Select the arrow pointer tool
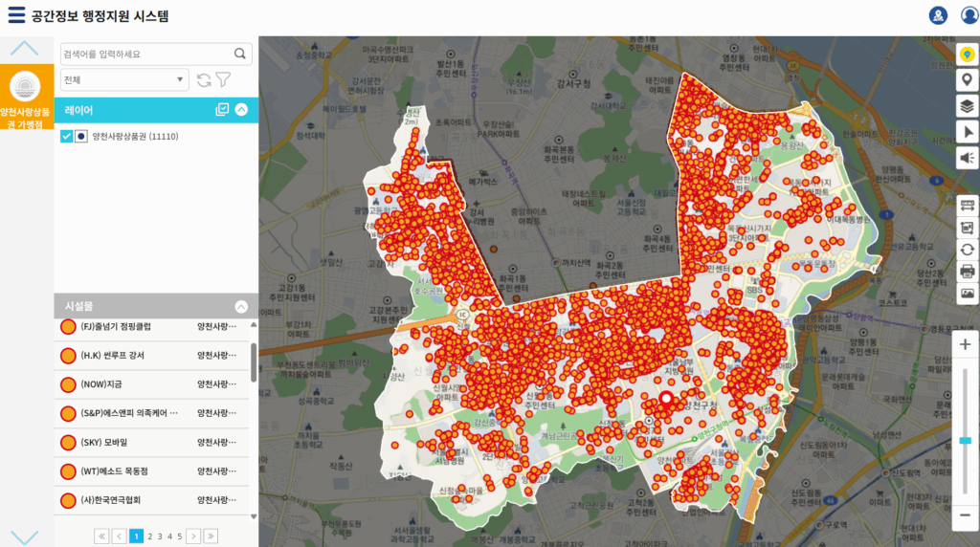This screenshot has height=547, width=980. 967,132
